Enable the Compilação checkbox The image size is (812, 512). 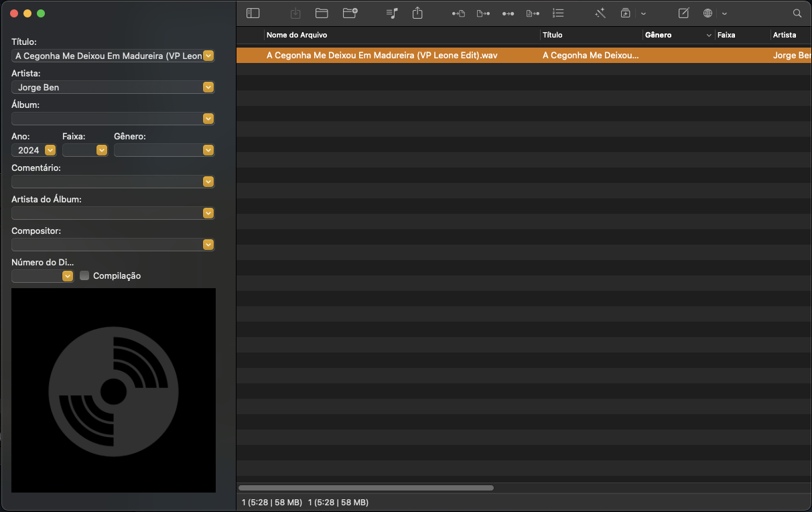click(84, 275)
